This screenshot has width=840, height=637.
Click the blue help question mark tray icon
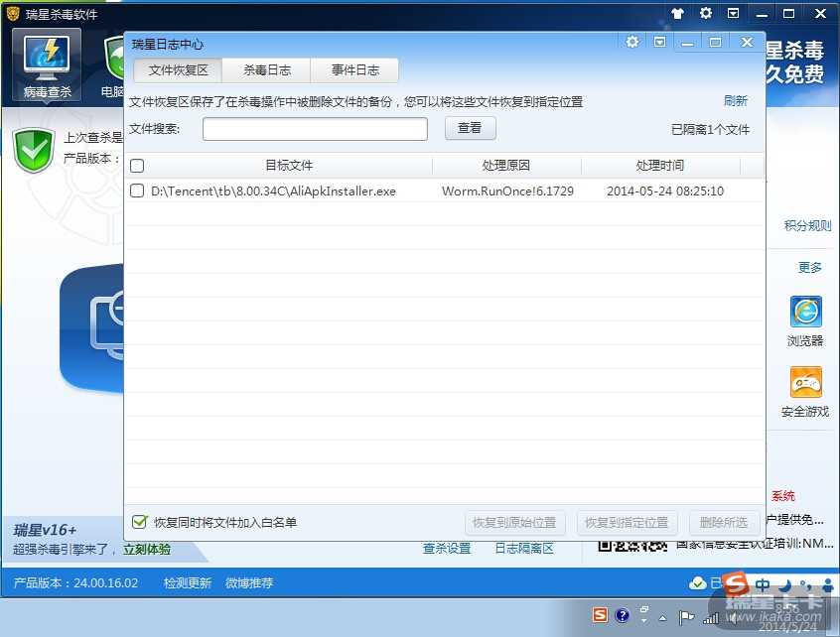622,615
